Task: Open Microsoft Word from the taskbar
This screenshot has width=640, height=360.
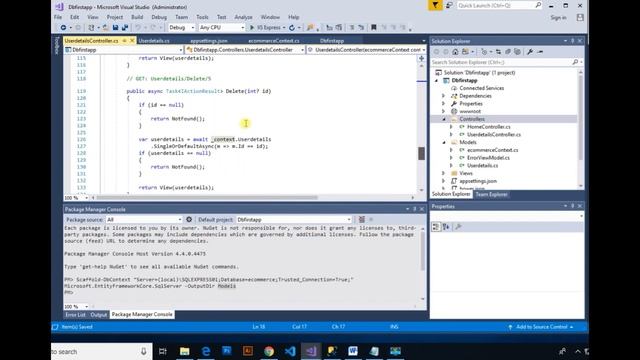Action: (x=353, y=351)
